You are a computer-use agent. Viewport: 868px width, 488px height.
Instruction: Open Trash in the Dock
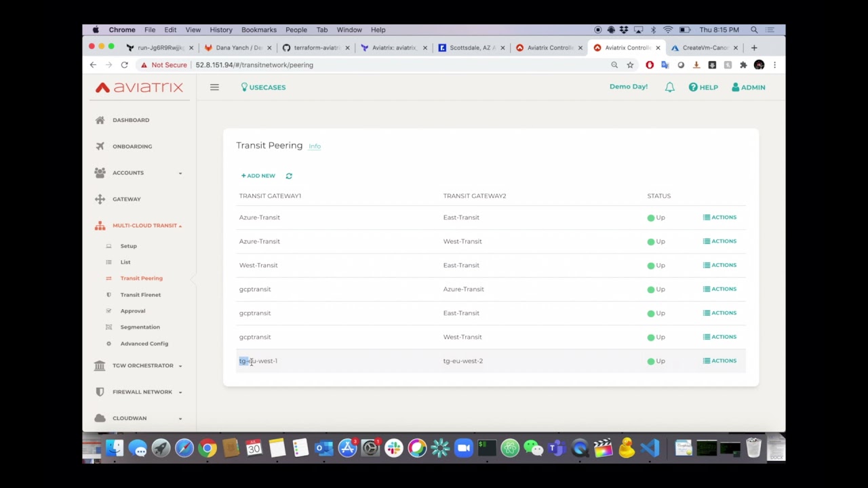point(753,448)
